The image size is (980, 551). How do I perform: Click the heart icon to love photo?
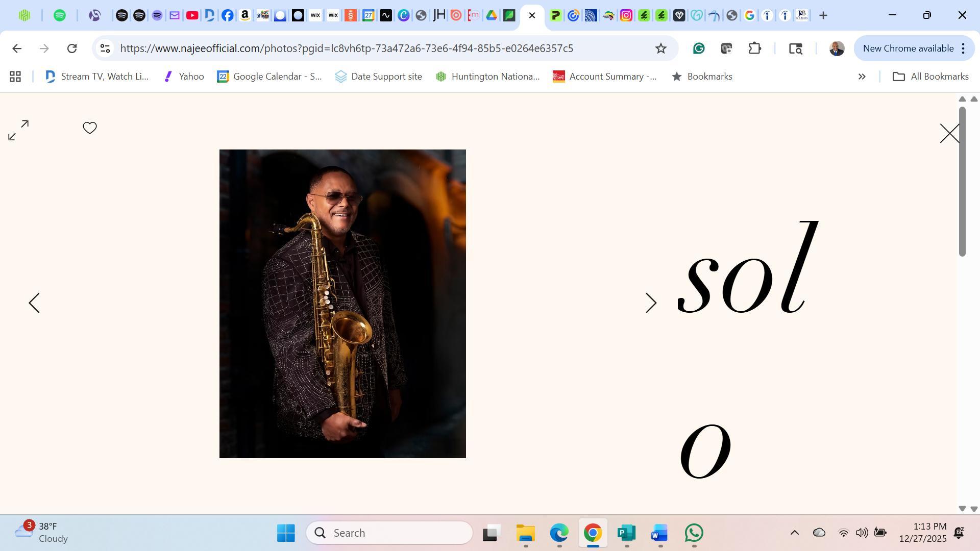click(x=90, y=128)
